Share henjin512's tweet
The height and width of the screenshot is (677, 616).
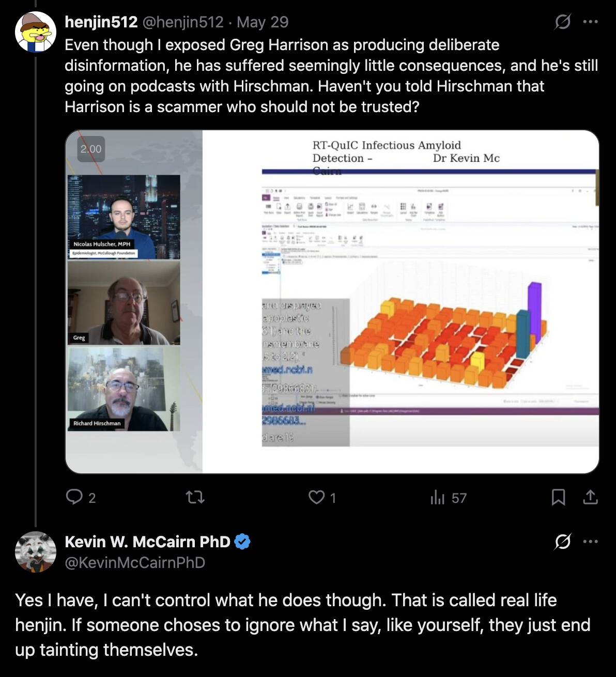coord(590,498)
